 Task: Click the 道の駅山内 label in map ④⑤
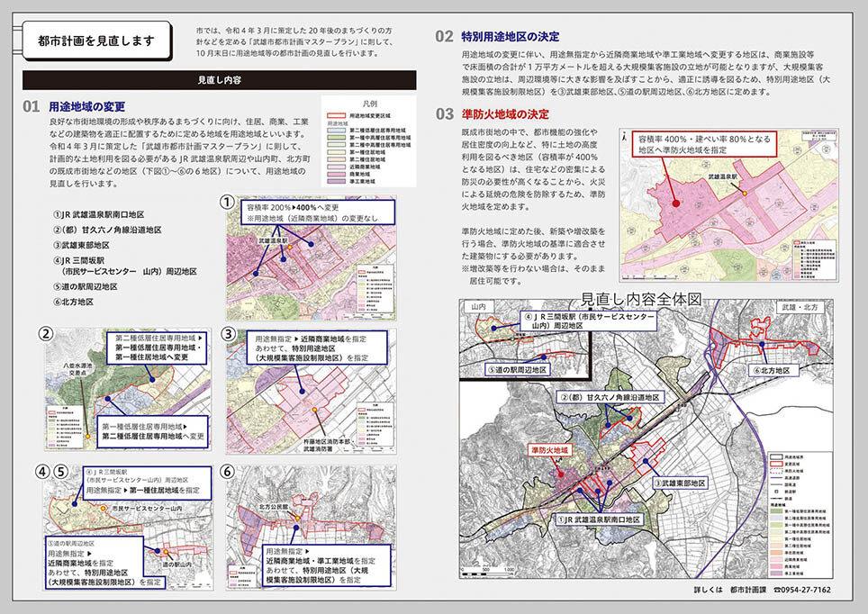(176, 564)
